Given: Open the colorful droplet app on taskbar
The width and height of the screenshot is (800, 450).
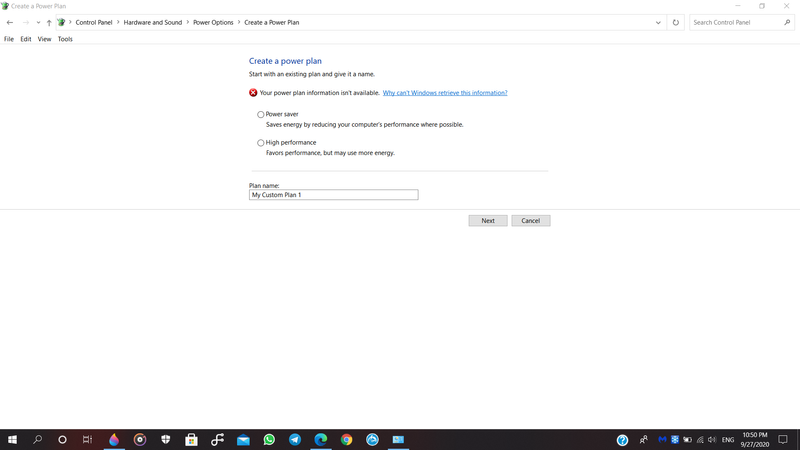Looking at the screenshot, I should pyautogui.click(x=114, y=439).
